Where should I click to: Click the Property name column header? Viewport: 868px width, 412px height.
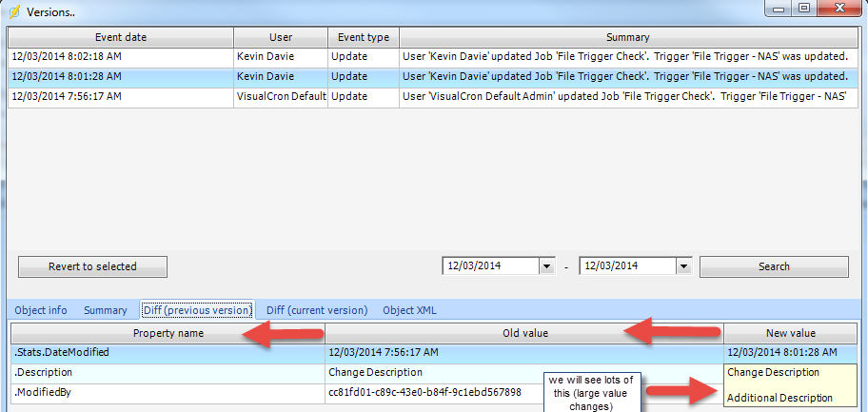pyautogui.click(x=167, y=333)
